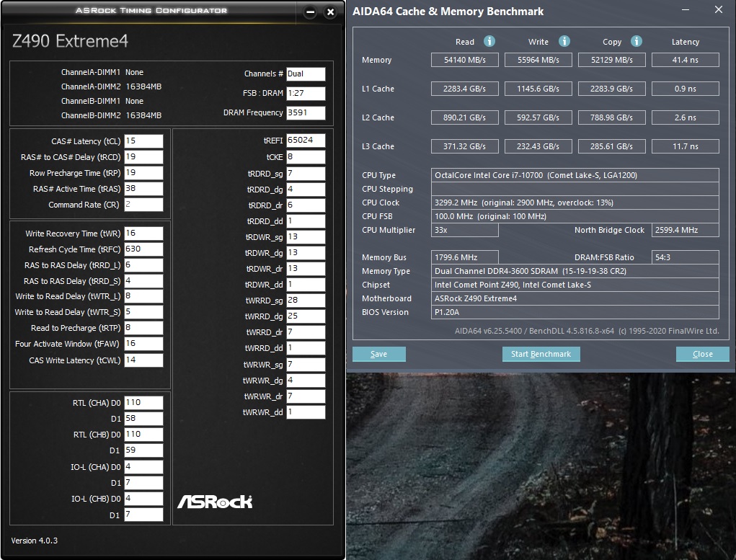Select the L3 Cache Latency value 11.7 ns

[x=686, y=146]
